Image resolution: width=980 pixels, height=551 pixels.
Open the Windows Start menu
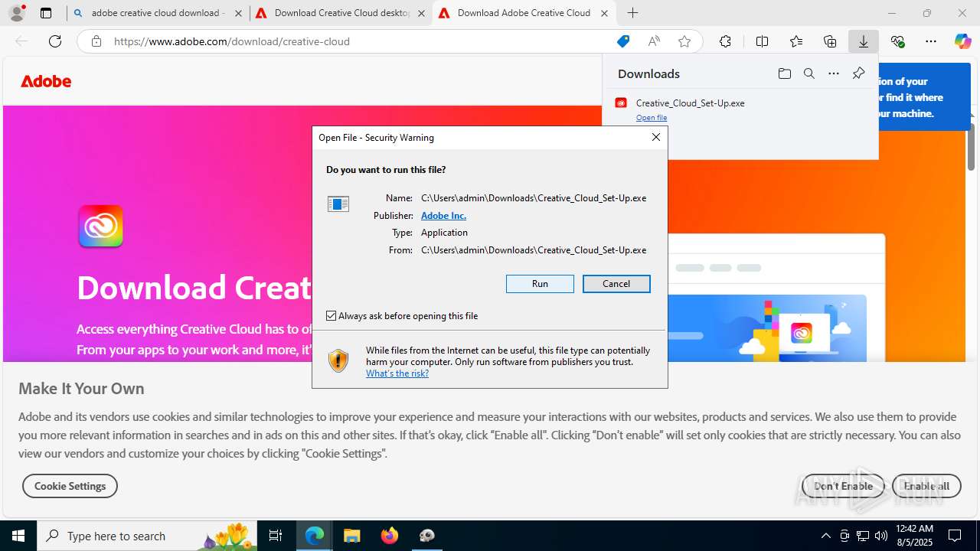click(18, 536)
